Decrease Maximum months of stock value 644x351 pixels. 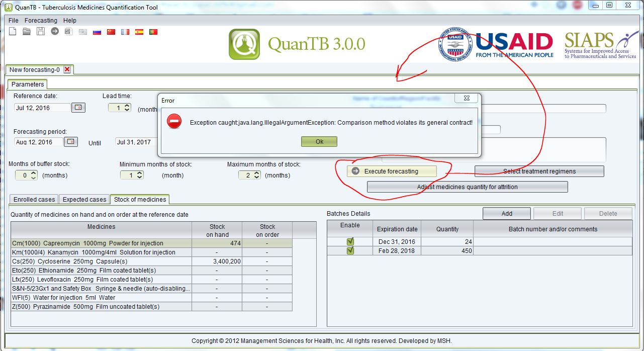coord(256,177)
